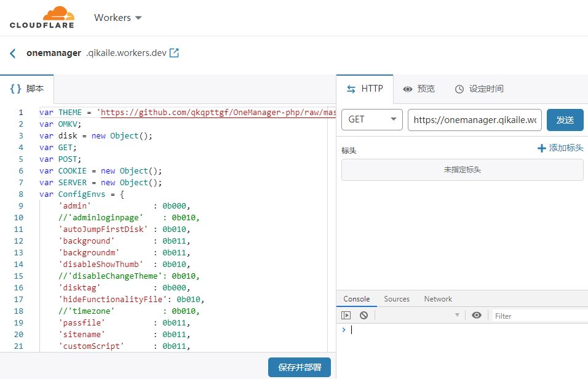Open the 设定时间 schedule tab

click(479, 89)
